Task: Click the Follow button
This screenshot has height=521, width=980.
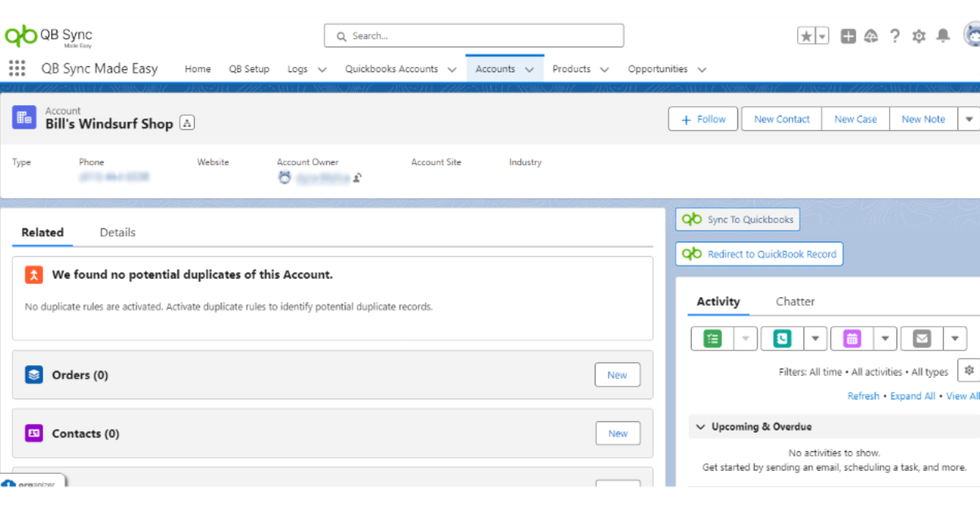Action: pos(703,119)
